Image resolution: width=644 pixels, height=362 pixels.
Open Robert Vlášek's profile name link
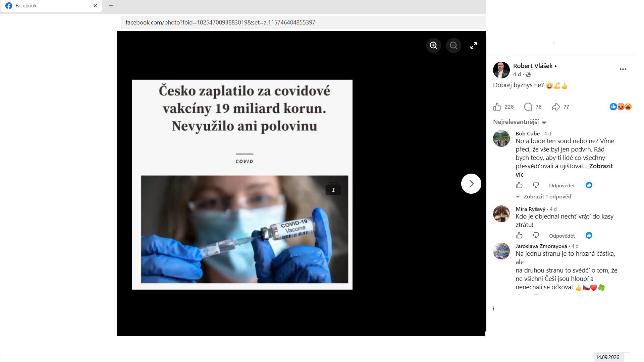(533, 66)
